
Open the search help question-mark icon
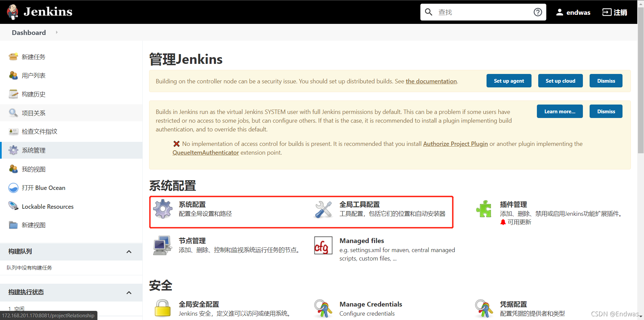(538, 12)
